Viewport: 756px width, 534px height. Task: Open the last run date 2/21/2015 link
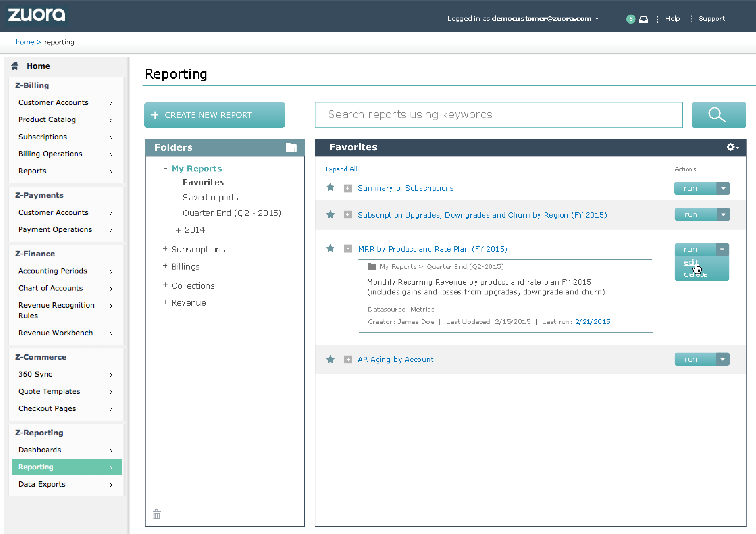(x=592, y=322)
